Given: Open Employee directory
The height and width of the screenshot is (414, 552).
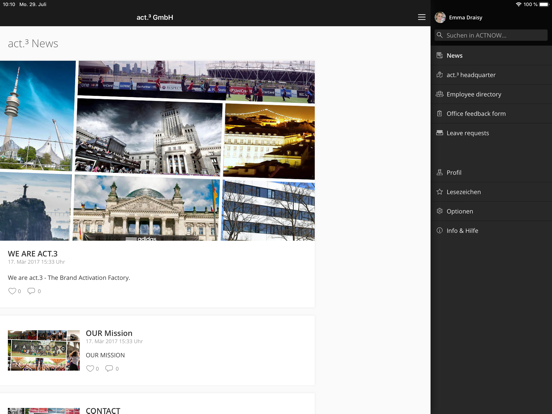Looking at the screenshot, I should click(x=491, y=94).
